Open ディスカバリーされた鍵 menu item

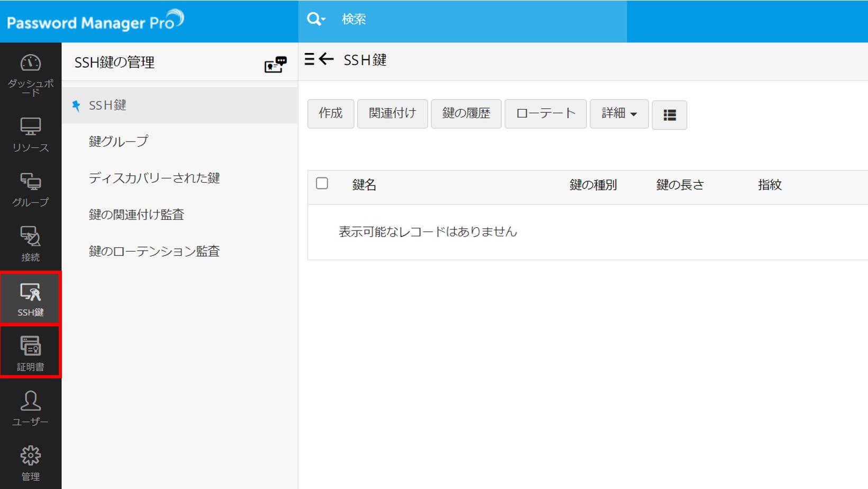pos(154,178)
